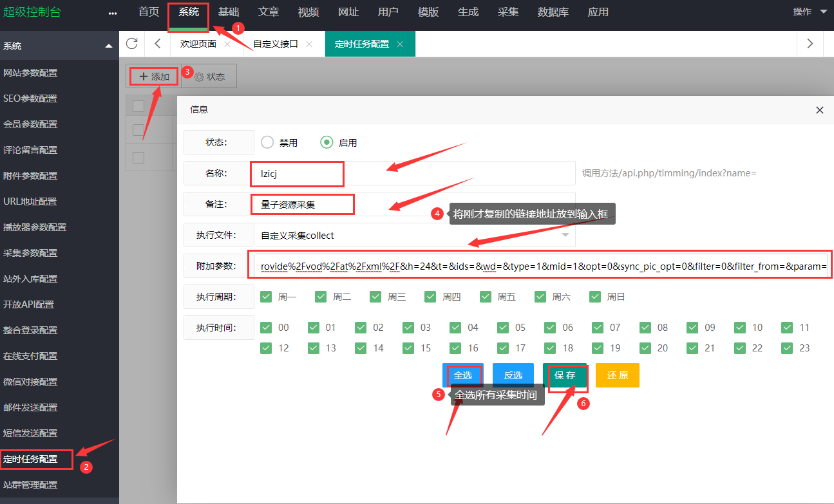
Task: Click the 添加 plus button to add a task
Action: 153,76
